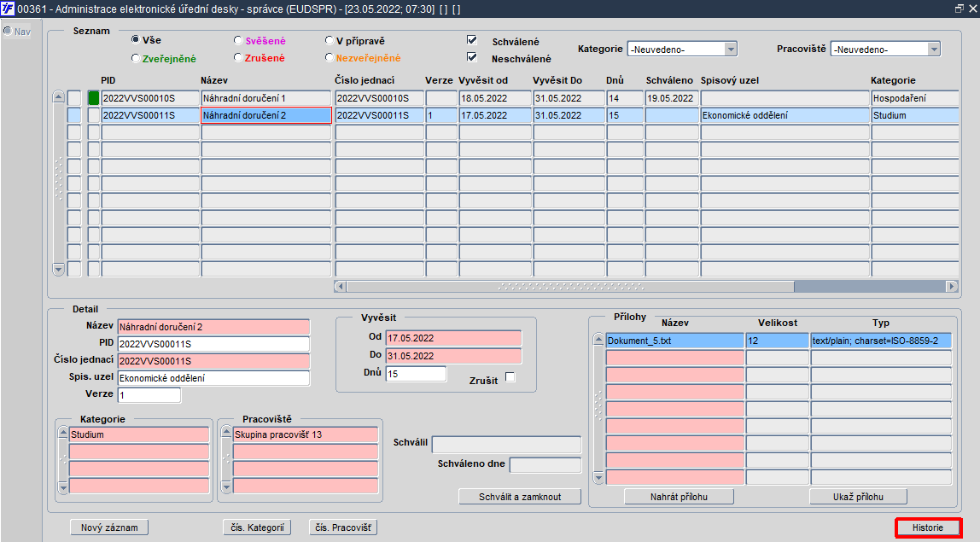Enable the Zrušit checkbox
The width and height of the screenshot is (980, 542).
[510, 377]
